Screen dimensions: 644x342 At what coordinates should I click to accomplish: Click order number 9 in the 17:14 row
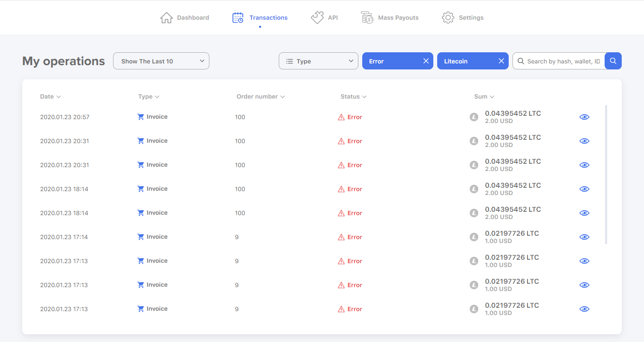[x=237, y=237]
